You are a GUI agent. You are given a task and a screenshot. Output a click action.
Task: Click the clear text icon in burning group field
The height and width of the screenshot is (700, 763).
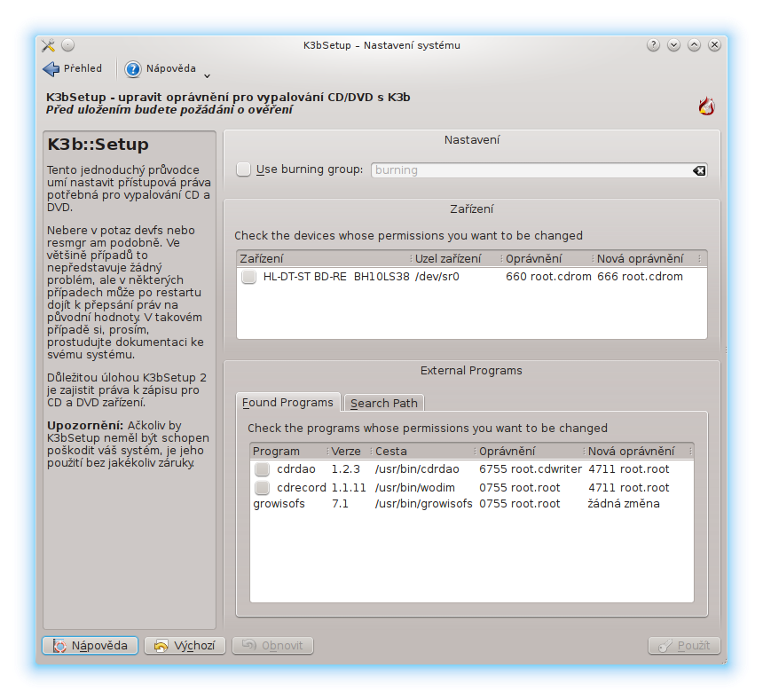pos(699,170)
